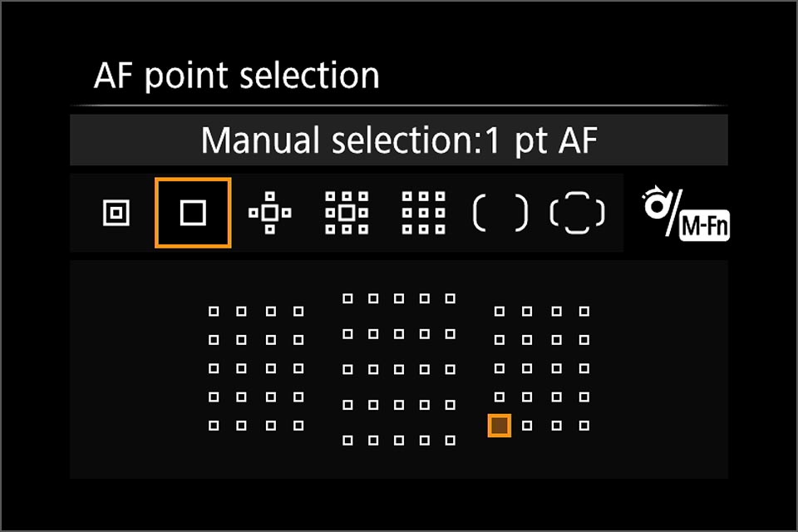Select the Spot AF mode icon
Image resolution: width=798 pixels, height=532 pixels.
[116, 213]
